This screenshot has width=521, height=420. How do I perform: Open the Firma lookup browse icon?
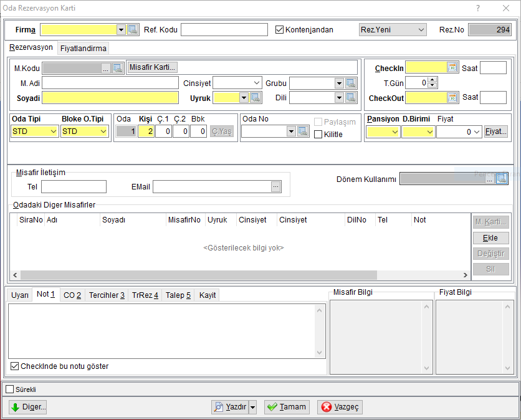click(133, 30)
